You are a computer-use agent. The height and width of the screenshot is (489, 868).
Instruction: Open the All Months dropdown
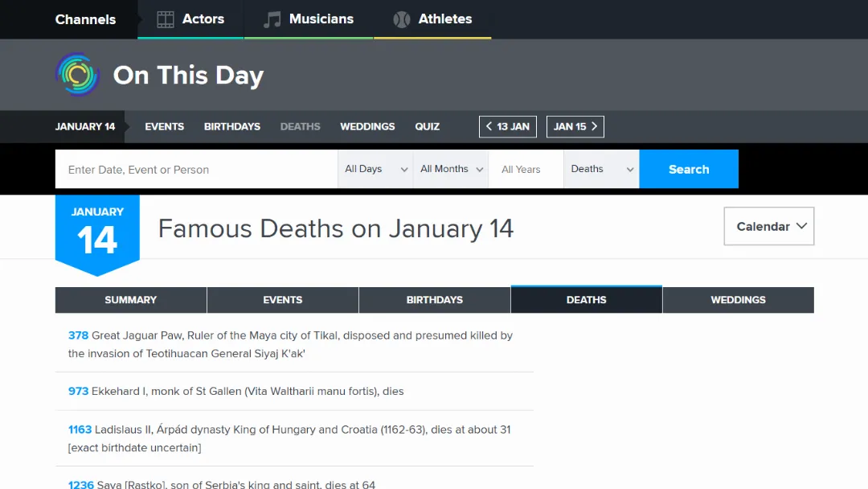(x=450, y=169)
